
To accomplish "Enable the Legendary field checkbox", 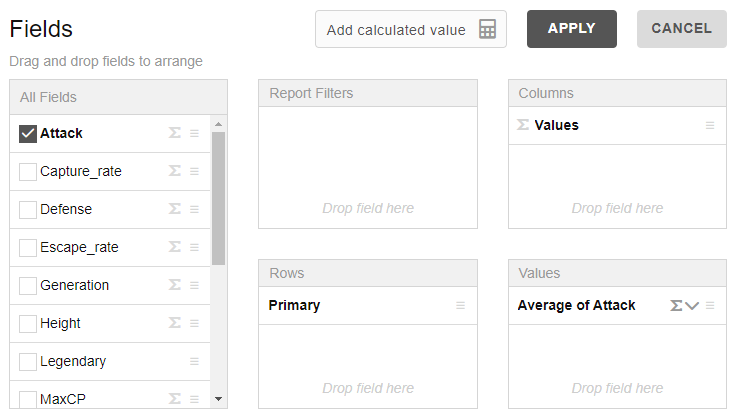I will (x=28, y=361).
